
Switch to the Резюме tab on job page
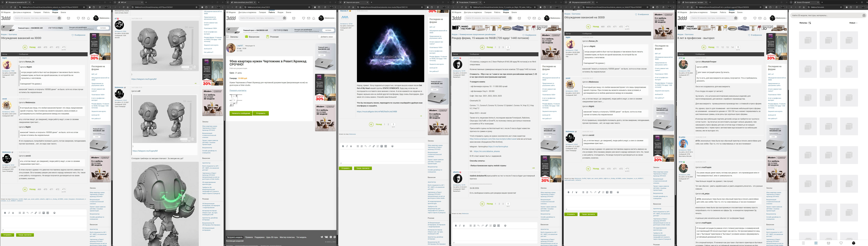coord(273,37)
